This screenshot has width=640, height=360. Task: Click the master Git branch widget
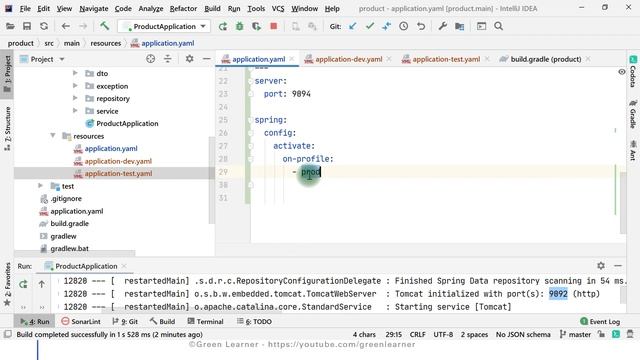(x=575, y=334)
